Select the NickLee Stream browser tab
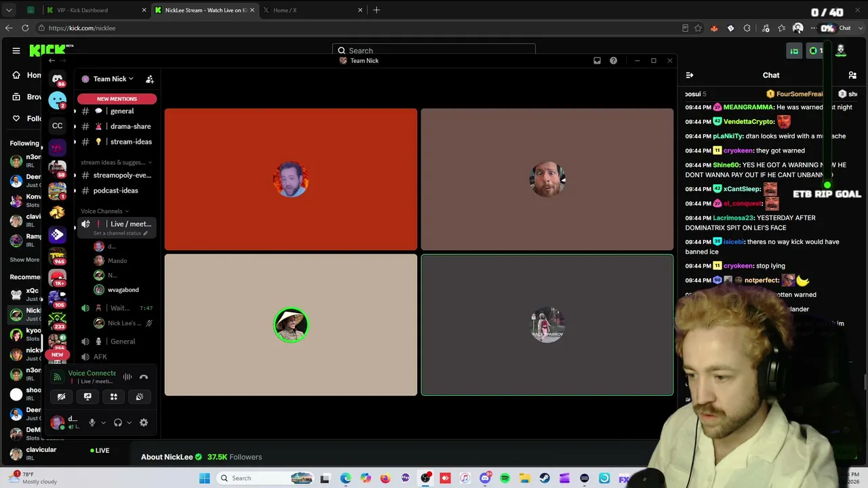868x488 pixels. click(204, 10)
